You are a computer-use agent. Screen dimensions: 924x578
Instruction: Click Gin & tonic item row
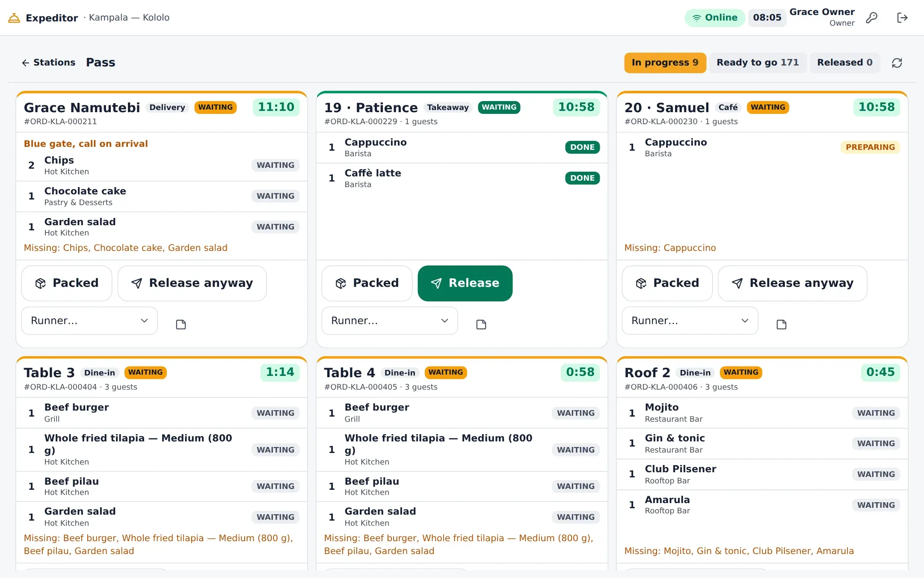coord(762,444)
